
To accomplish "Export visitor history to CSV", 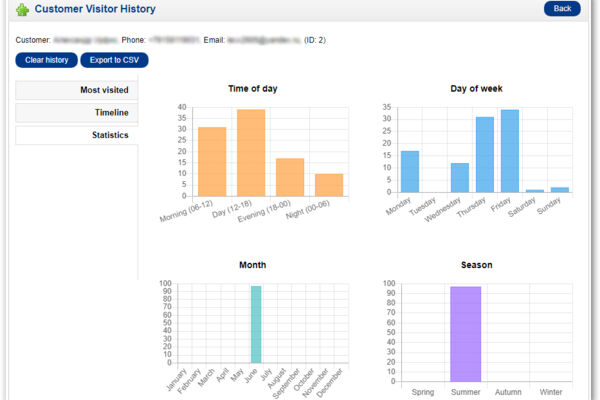I will tap(114, 60).
